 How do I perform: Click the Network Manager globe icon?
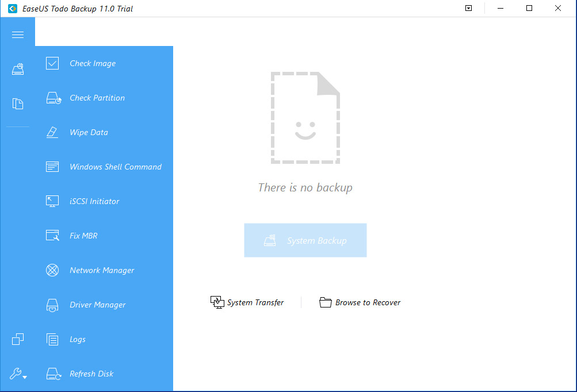52,270
